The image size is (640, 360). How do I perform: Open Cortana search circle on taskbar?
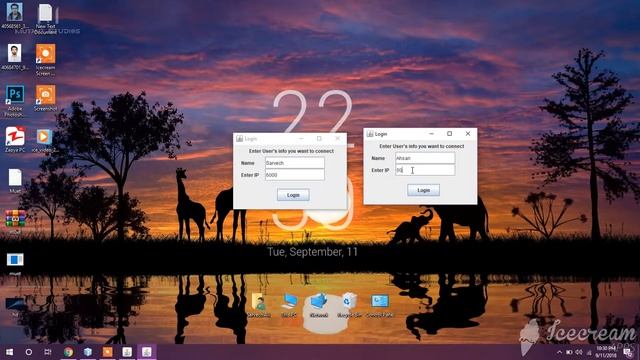(29, 352)
